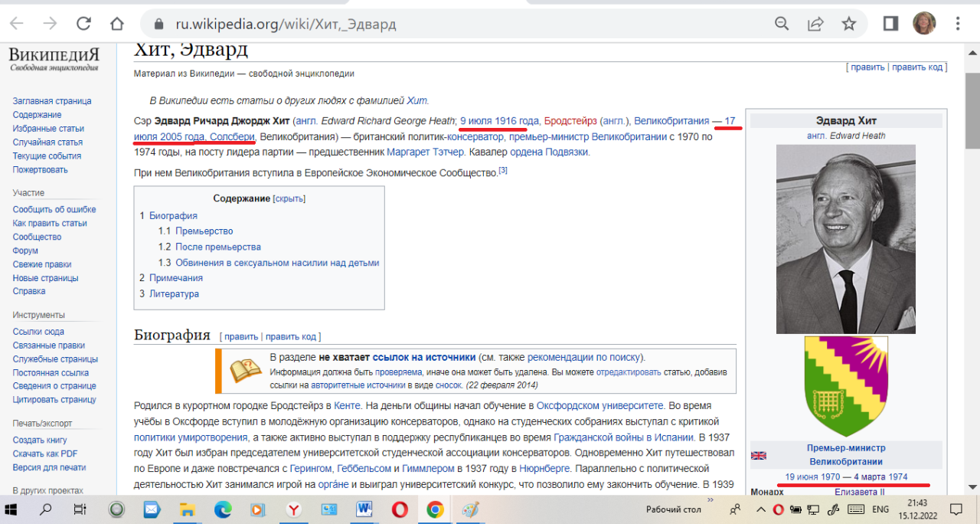Click the back navigation arrow
Viewport: 980px width, 524px height.
tap(17, 24)
